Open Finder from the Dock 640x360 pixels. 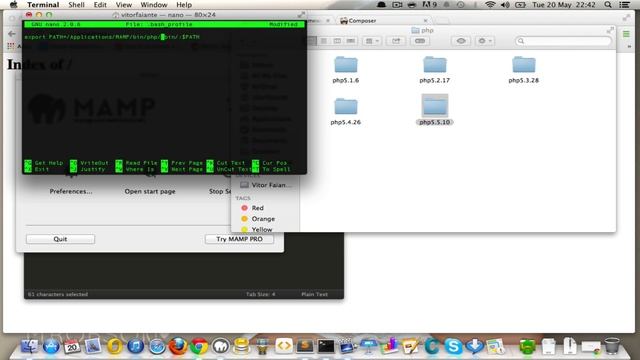[29, 347]
